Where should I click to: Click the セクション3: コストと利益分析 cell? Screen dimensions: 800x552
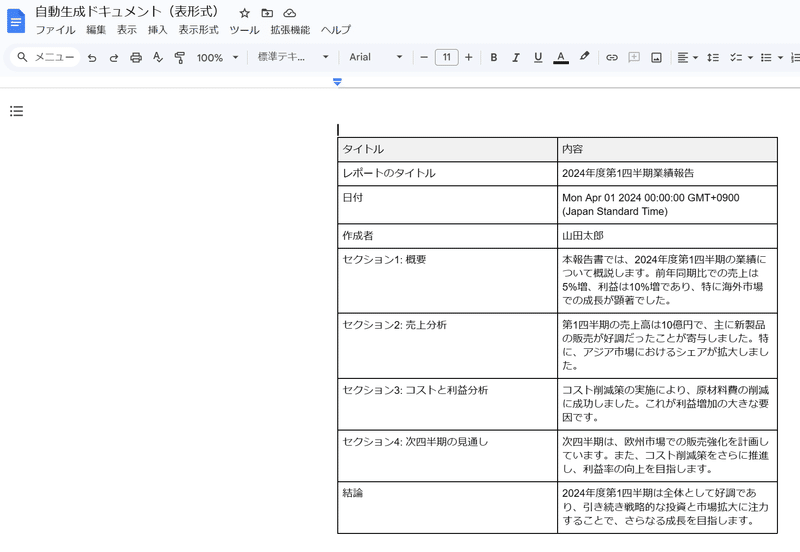coord(447,404)
